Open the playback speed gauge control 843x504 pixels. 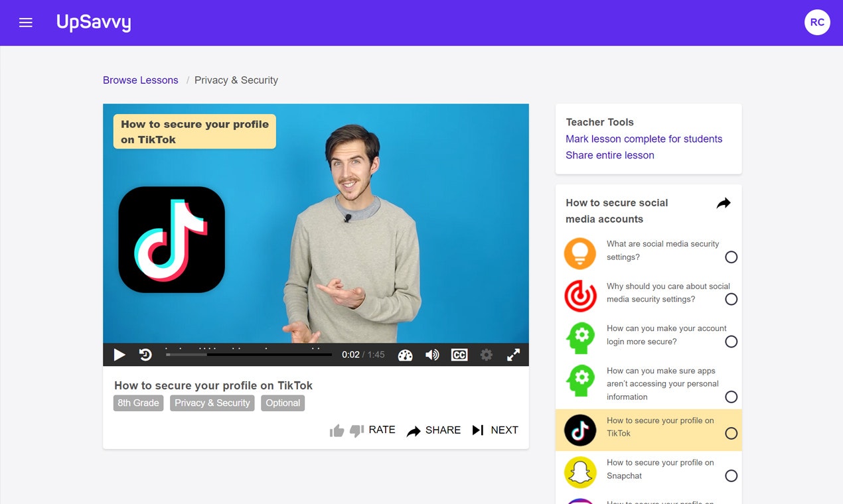tap(406, 355)
